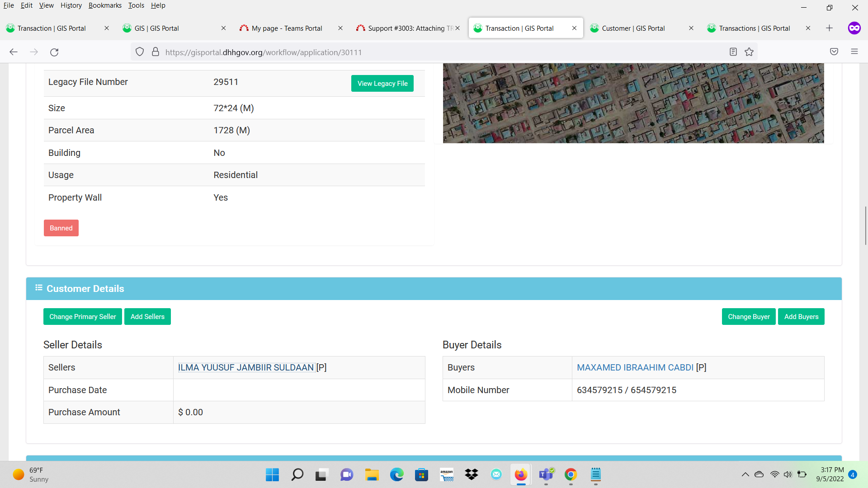Screen dimensions: 868x488
Task: Open Task View on the taskbar
Action: [321, 474]
